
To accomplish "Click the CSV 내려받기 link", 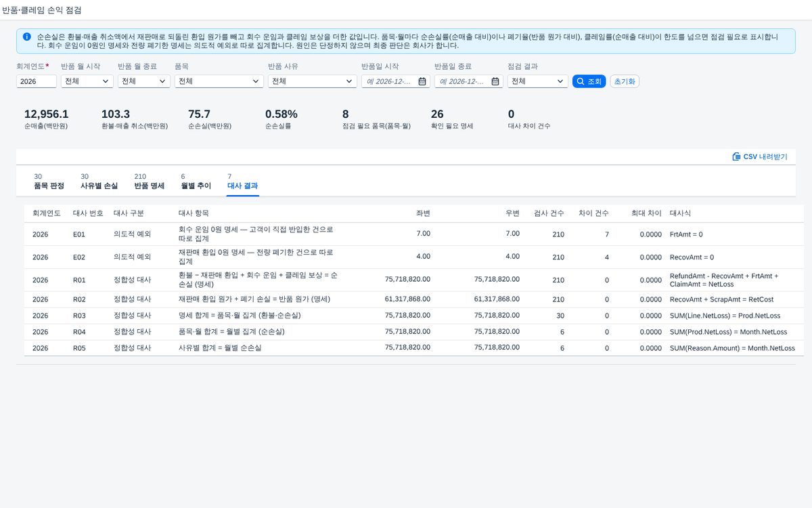I will tap(759, 156).
